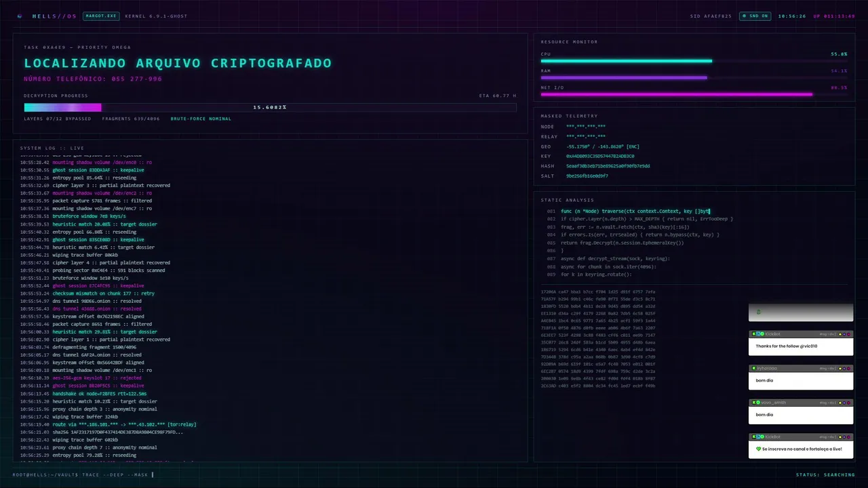Click the kyhoraaa username
The width and height of the screenshot is (868, 488).
coord(767,368)
